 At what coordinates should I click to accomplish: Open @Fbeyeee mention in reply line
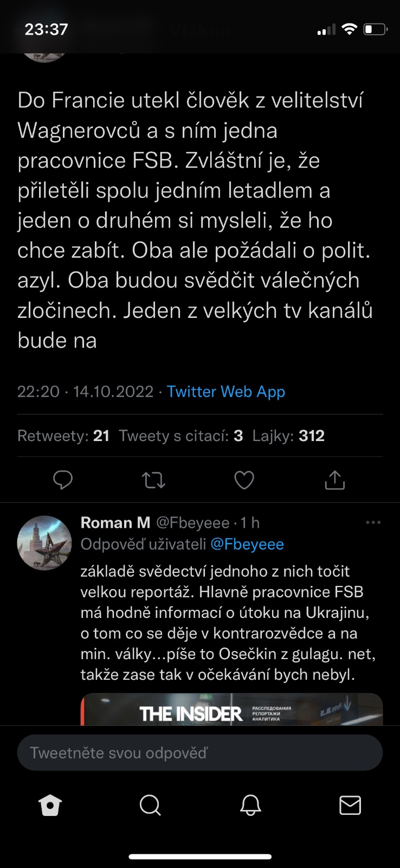247,544
